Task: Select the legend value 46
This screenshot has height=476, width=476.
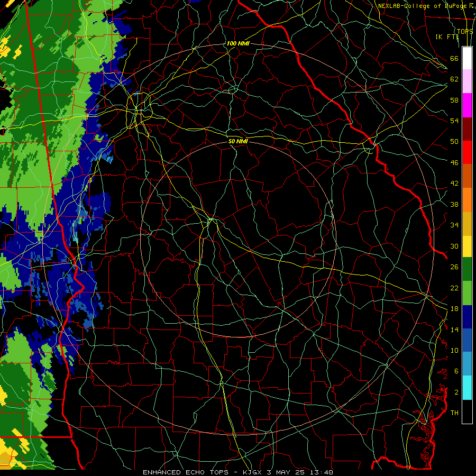Action: point(454,163)
